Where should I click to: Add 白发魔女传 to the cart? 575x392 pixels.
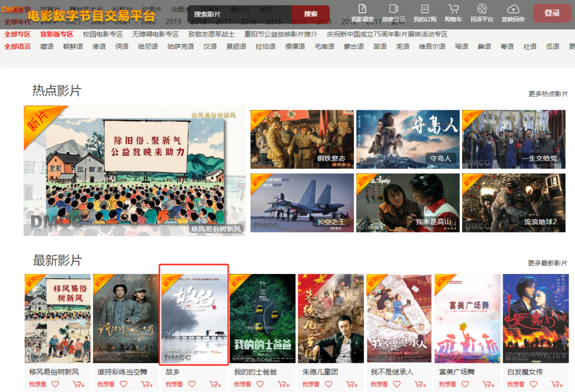557,385
